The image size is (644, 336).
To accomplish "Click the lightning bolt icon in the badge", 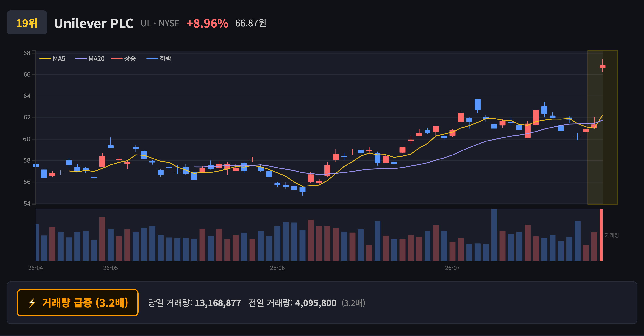I will point(32,303).
